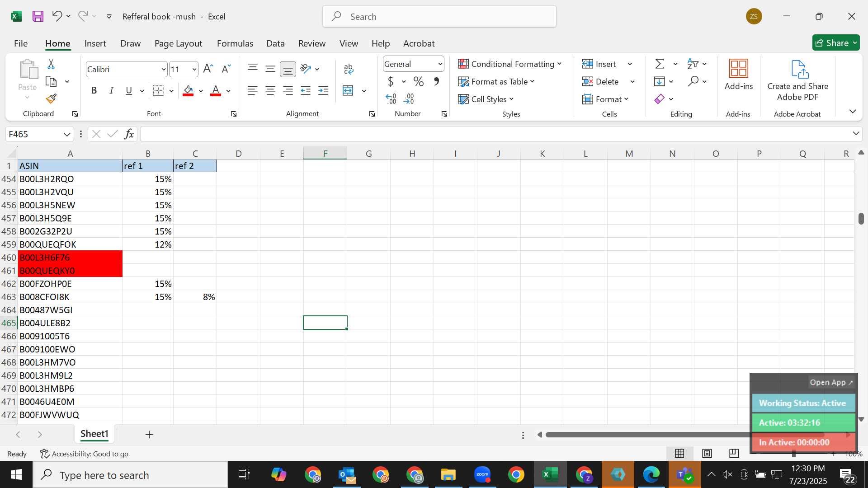Apply the red font color
The height and width of the screenshot is (488, 868).
pyautogui.click(x=216, y=91)
